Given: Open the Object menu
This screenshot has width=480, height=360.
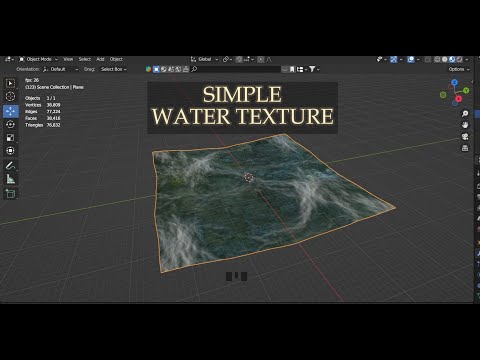Looking at the screenshot, I should pos(116,59).
